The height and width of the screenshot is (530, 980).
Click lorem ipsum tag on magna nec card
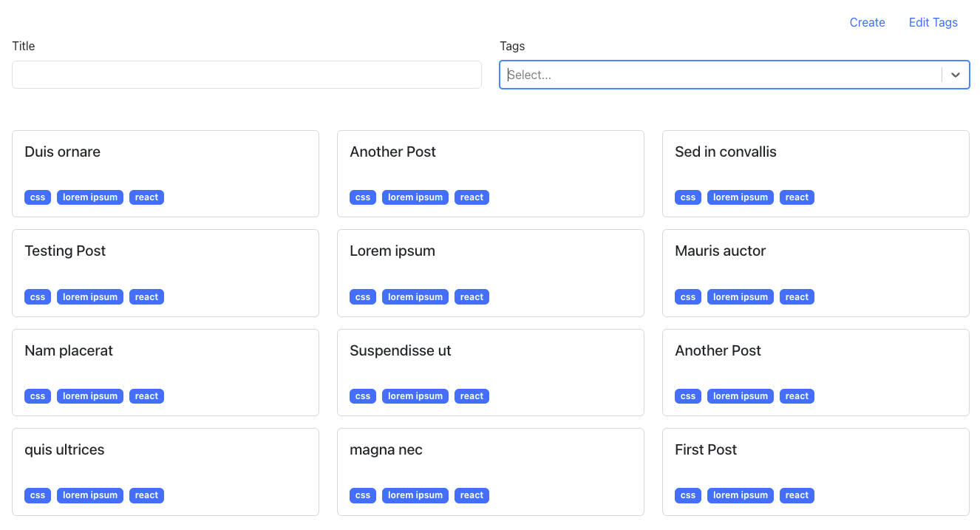(x=415, y=495)
